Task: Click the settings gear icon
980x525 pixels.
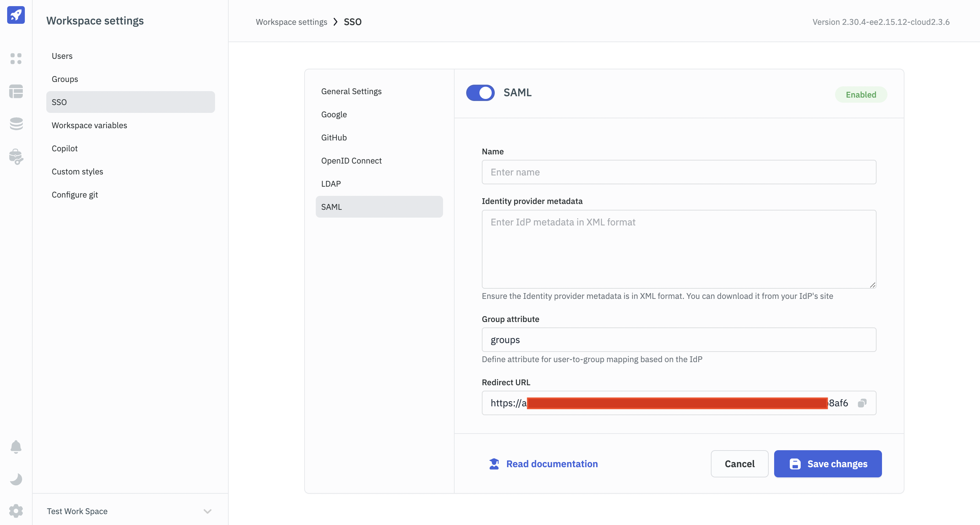Action: [x=16, y=511]
